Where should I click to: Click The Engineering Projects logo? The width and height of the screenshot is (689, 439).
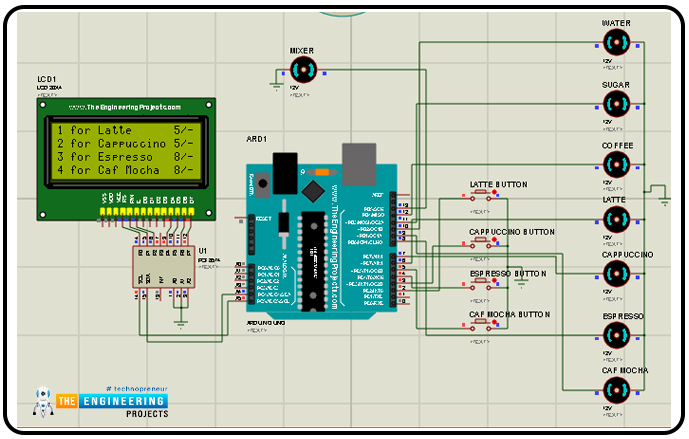[x=101, y=401]
